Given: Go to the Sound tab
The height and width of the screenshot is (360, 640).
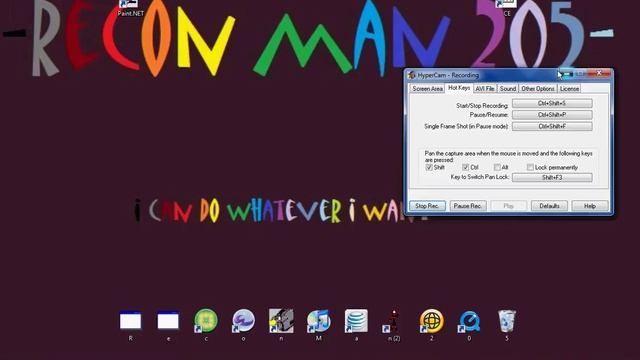Looking at the screenshot, I should click(x=508, y=89).
